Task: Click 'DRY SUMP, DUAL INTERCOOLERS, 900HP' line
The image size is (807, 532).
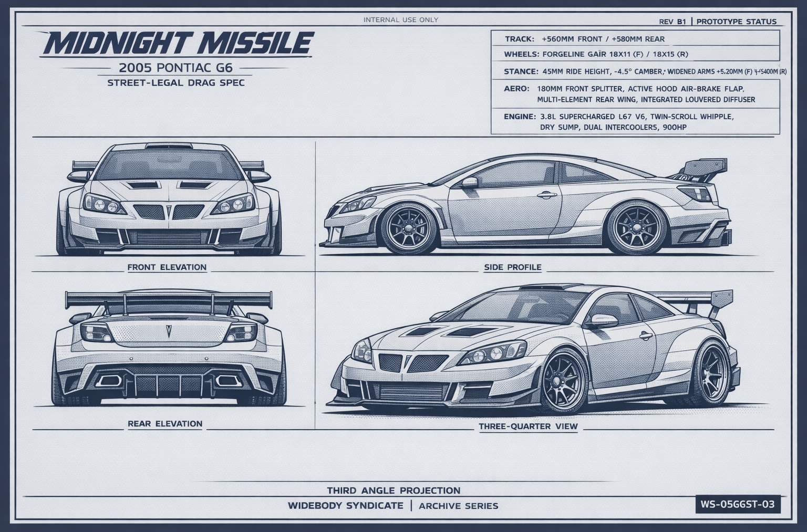Action: click(613, 127)
